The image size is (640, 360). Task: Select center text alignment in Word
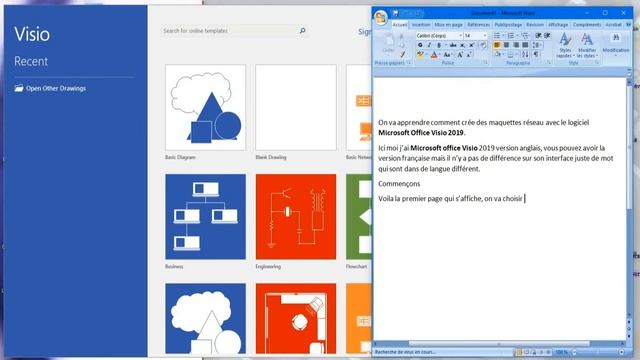pyautogui.click(x=506, y=45)
